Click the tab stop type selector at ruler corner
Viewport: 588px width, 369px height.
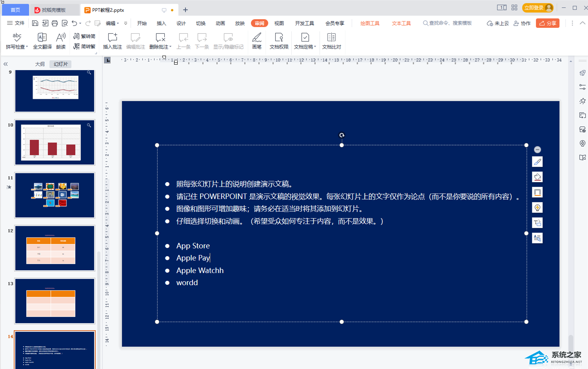coord(107,60)
